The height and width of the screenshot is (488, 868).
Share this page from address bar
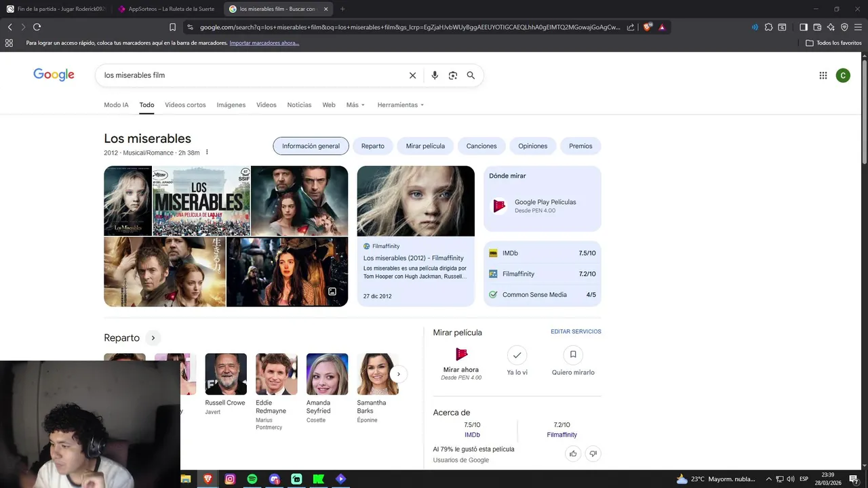tap(631, 27)
